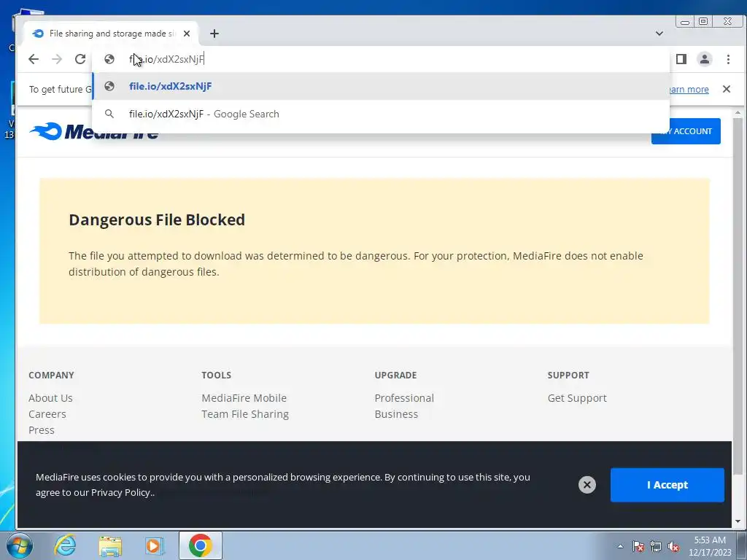The height and width of the screenshot is (560, 747).
Task: Open the Business upgrade link
Action: click(396, 414)
